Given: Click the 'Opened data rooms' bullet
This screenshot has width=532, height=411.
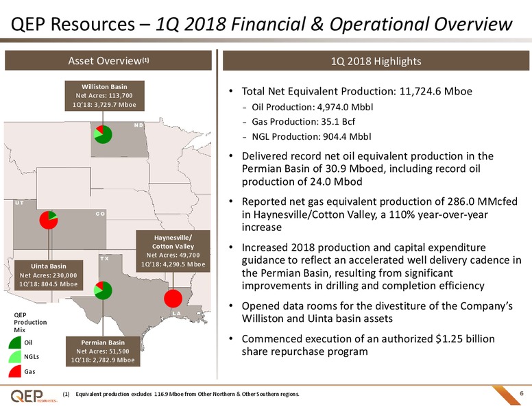Looking at the screenshot, I should [x=377, y=312].
